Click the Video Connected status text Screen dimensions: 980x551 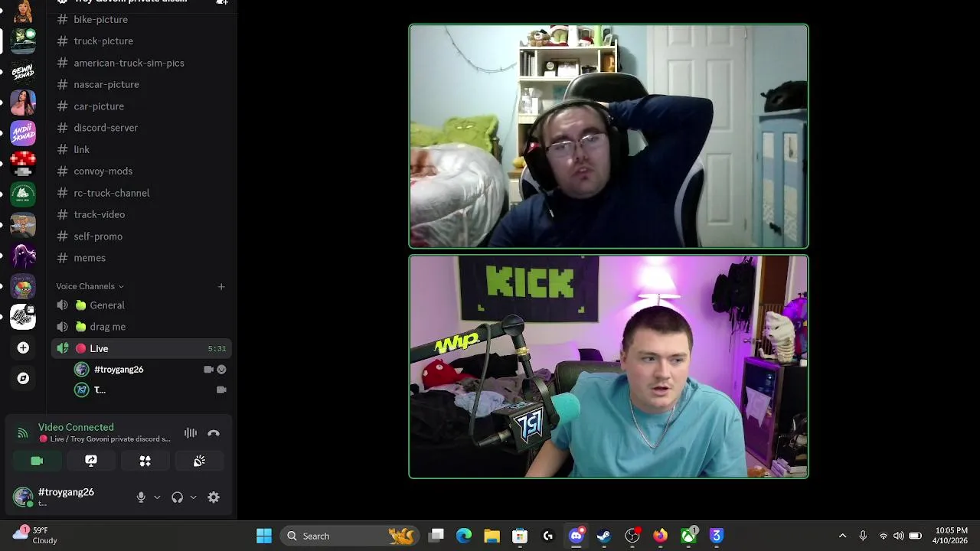click(x=76, y=427)
